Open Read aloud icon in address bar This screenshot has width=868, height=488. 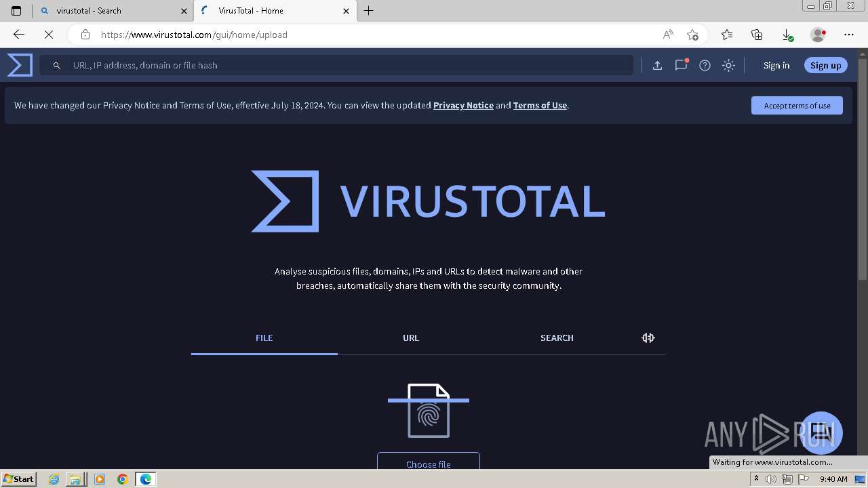pos(668,35)
